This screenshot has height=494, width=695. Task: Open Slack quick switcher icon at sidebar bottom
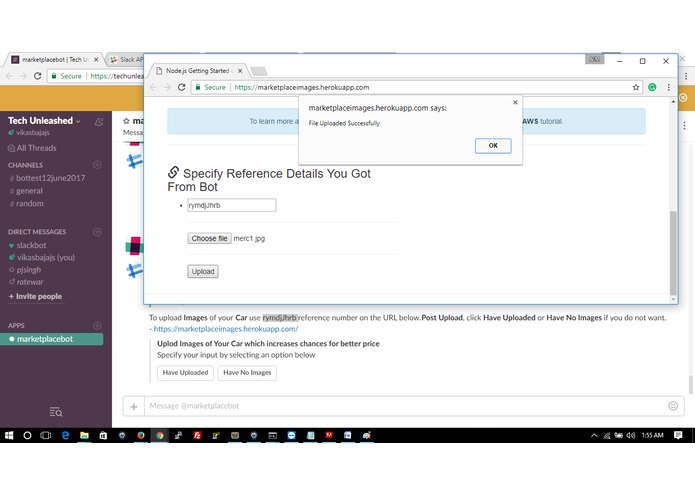[x=56, y=412]
